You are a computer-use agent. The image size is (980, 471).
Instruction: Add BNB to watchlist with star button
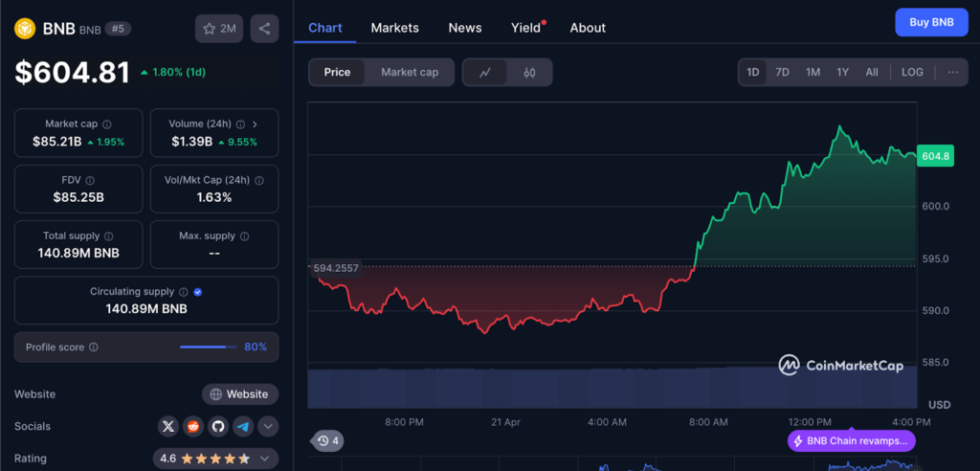click(x=219, y=29)
